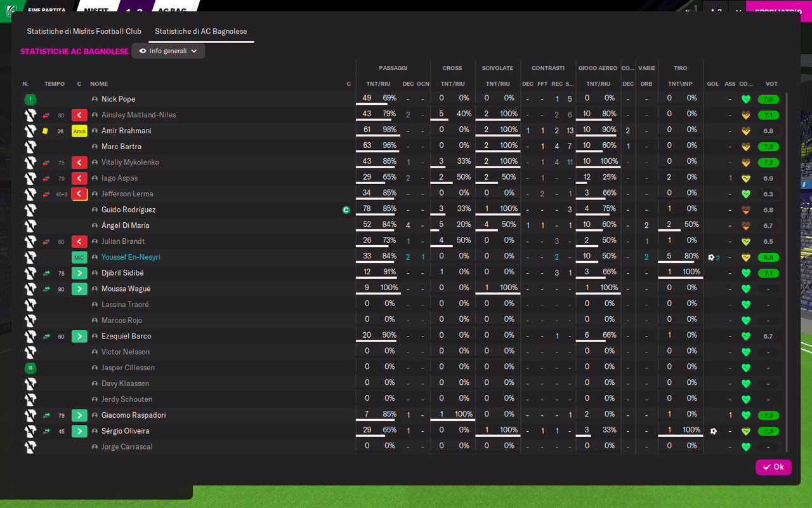Confirm with the Ok button
This screenshot has width=812, height=508.
[x=773, y=467]
